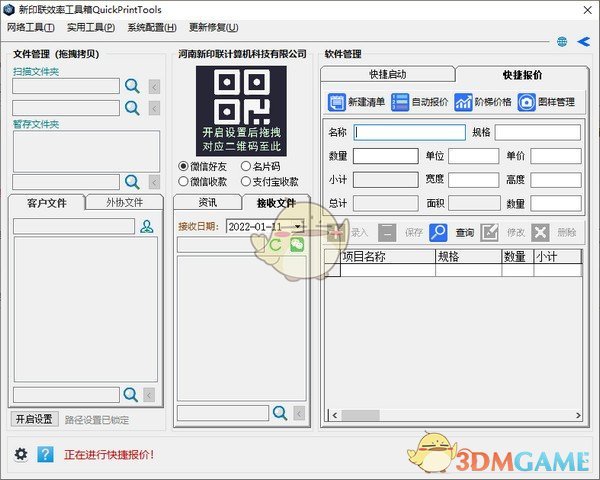Click the 保存 save icon

click(387, 232)
